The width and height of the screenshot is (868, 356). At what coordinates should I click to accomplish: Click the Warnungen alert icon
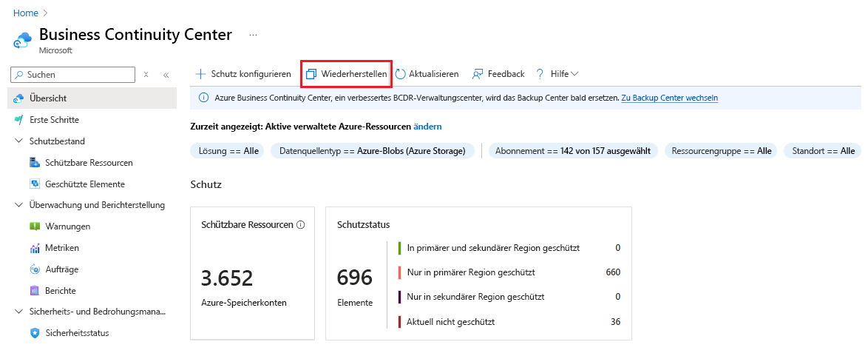[x=35, y=226]
